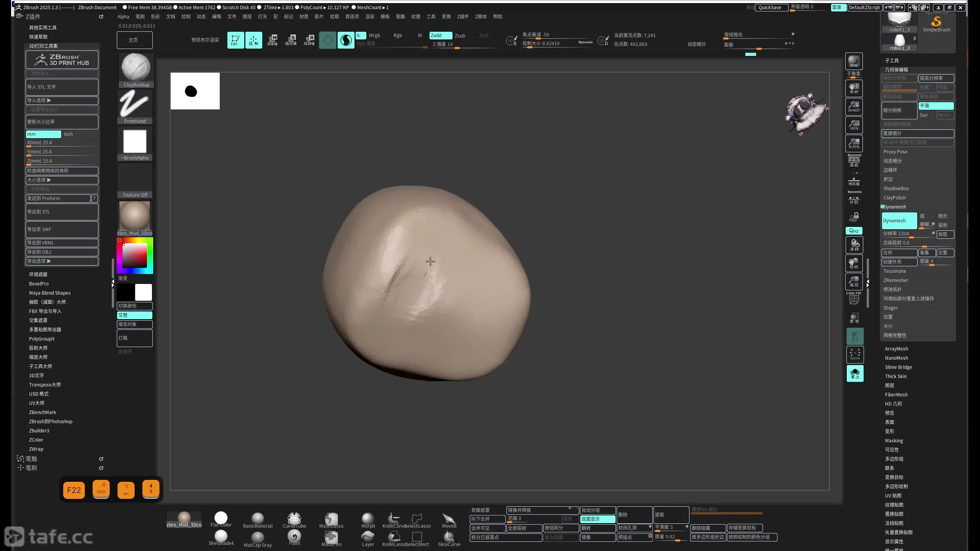Click the Dynamesh button
The height and width of the screenshot is (551, 980).
coord(899,220)
